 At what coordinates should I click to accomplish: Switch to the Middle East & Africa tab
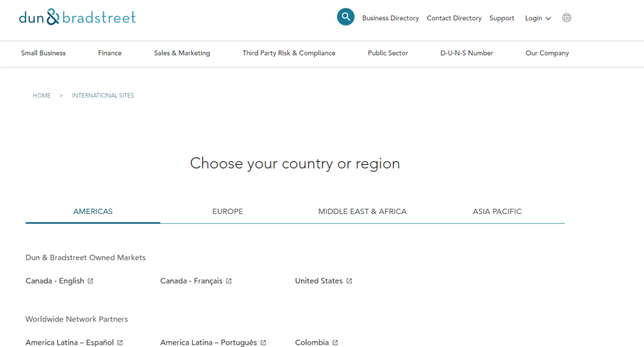tap(363, 212)
